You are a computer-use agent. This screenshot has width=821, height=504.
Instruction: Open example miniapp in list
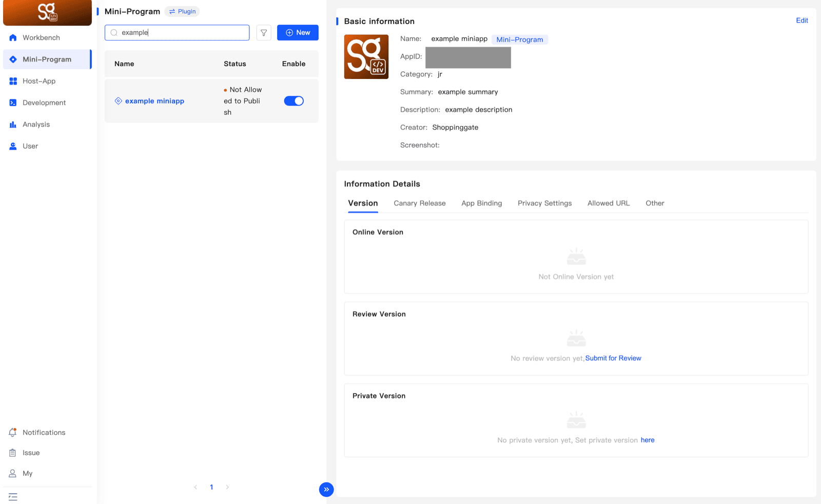pyautogui.click(x=154, y=101)
